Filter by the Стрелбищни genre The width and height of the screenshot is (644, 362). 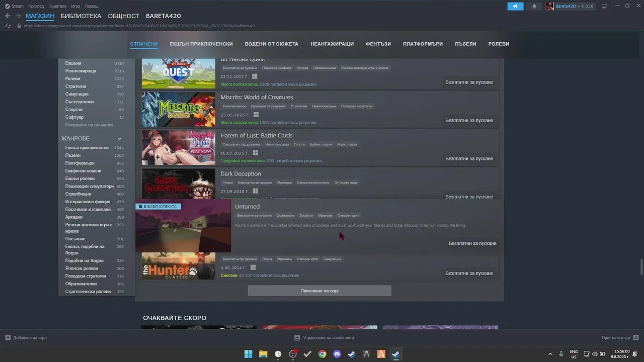[78, 194]
